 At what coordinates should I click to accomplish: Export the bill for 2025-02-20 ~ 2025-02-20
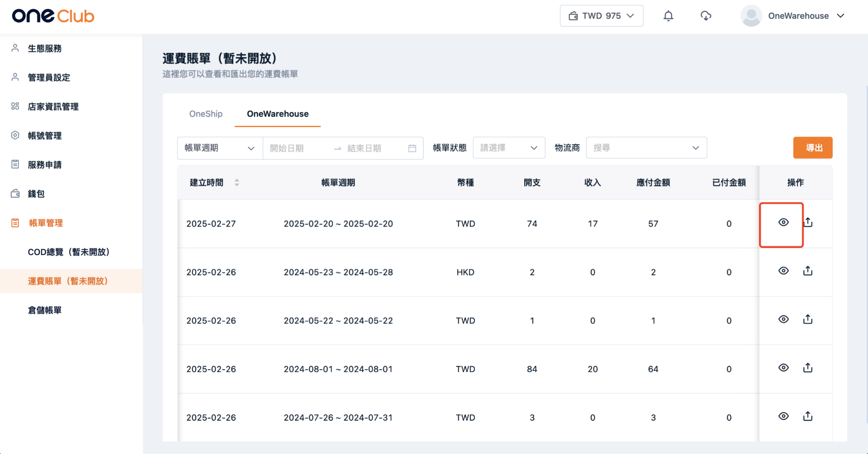tap(808, 222)
